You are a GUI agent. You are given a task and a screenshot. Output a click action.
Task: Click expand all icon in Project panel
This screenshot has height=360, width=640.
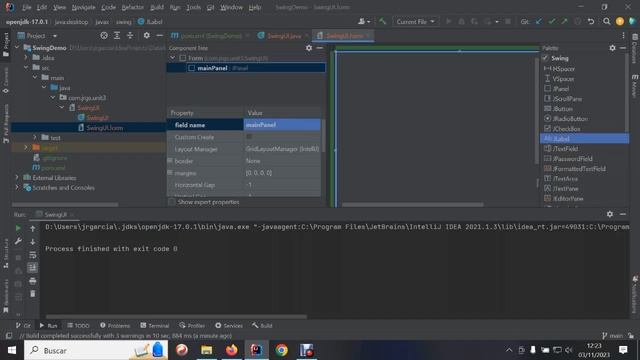point(117,36)
